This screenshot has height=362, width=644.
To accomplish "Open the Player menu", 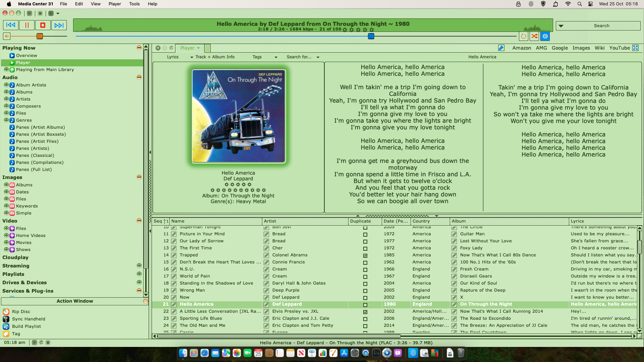I will (x=115, y=4).
